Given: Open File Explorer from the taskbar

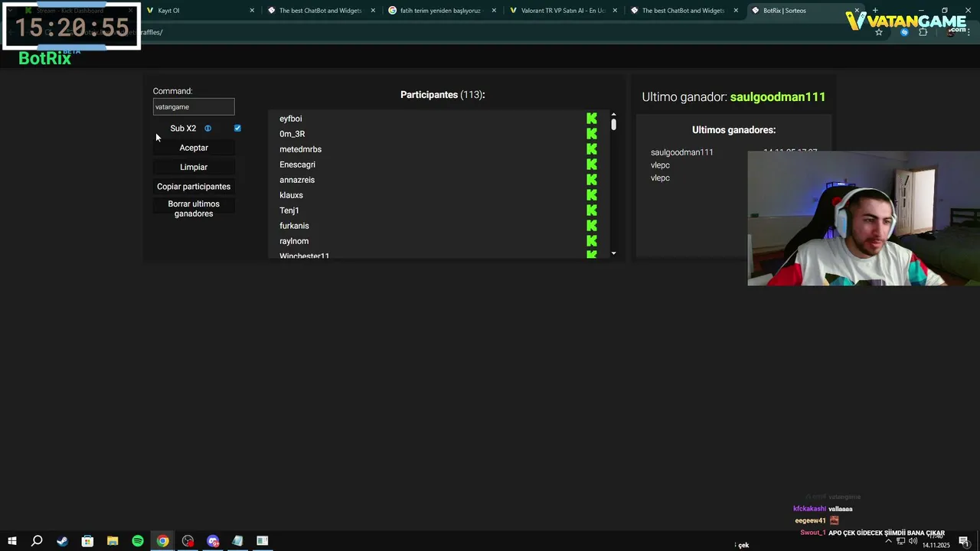Looking at the screenshot, I should [x=113, y=541].
